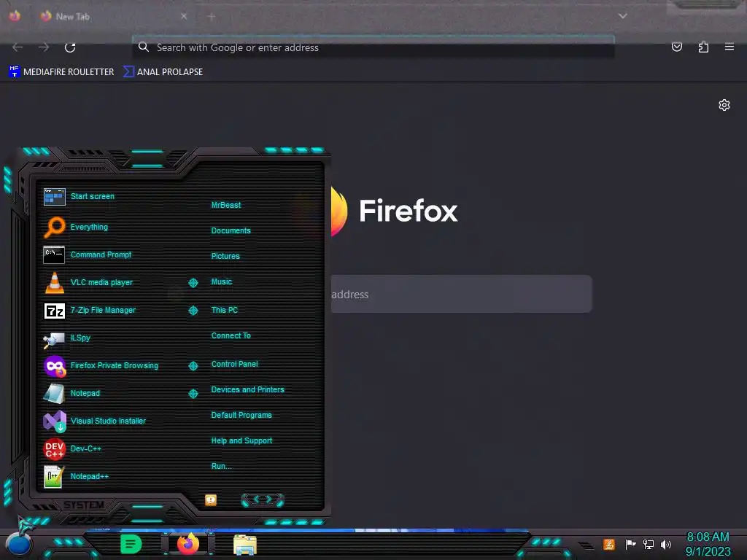Image resolution: width=747 pixels, height=560 pixels.
Task: Launch VLC media player cone icon
Action: [54, 282]
